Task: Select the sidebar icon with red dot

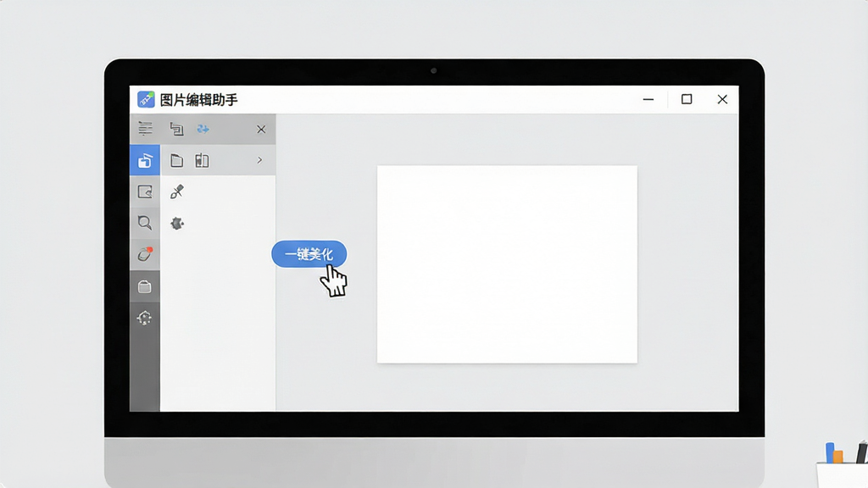Action: pos(145,254)
